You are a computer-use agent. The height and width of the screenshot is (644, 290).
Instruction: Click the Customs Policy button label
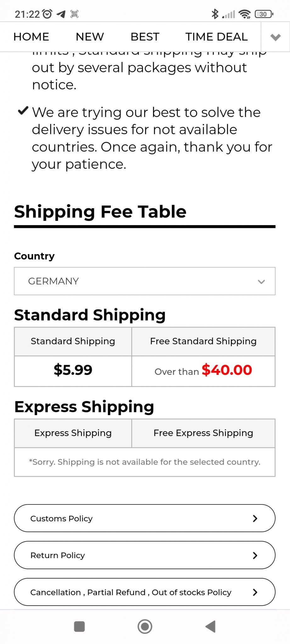pyautogui.click(x=61, y=519)
